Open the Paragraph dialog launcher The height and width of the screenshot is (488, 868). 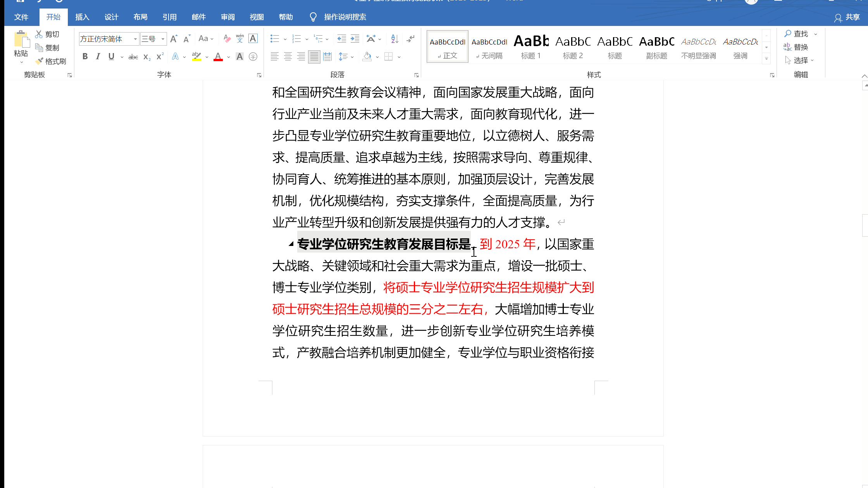pyautogui.click(x=416, y=75)
